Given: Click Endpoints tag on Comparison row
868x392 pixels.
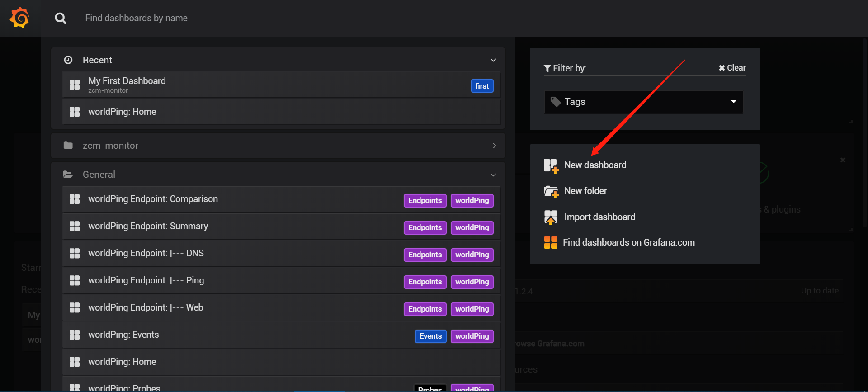Looking at the screenshot, I should coord(425,200).
